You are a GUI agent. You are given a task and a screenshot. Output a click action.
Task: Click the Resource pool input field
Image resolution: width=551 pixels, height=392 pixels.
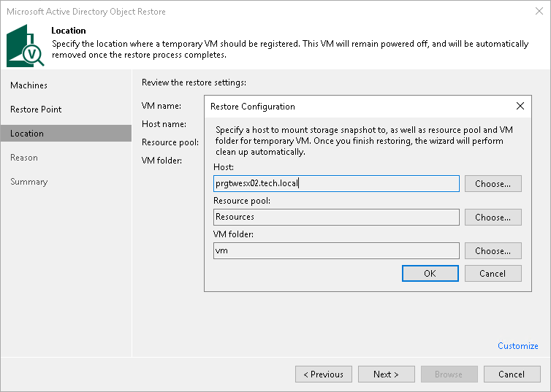click(x=336, y=218)
